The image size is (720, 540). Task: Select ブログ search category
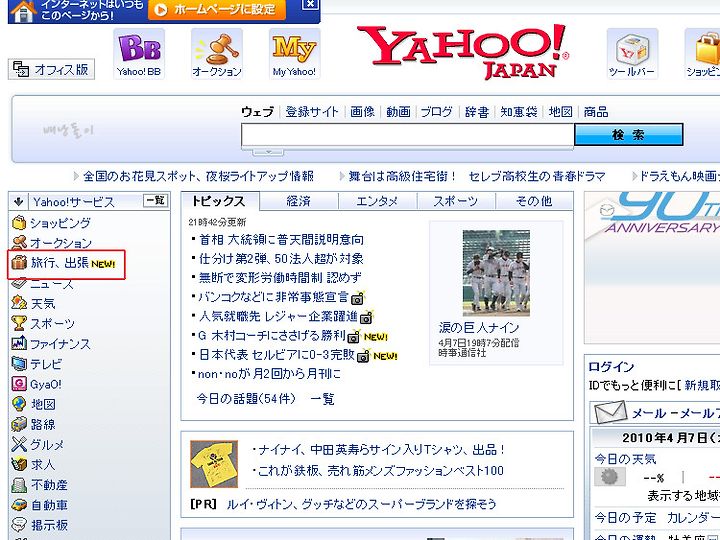(436, 112)
